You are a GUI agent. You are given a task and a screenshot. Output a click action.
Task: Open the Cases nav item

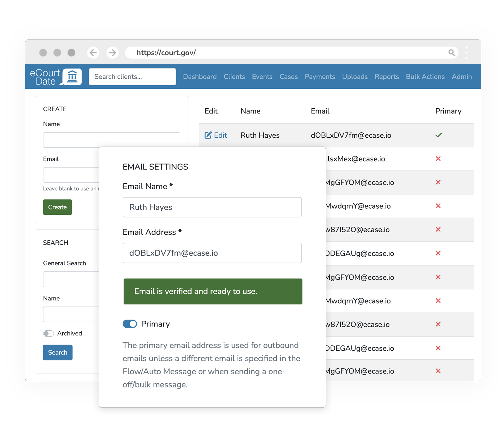click(289, 77)
